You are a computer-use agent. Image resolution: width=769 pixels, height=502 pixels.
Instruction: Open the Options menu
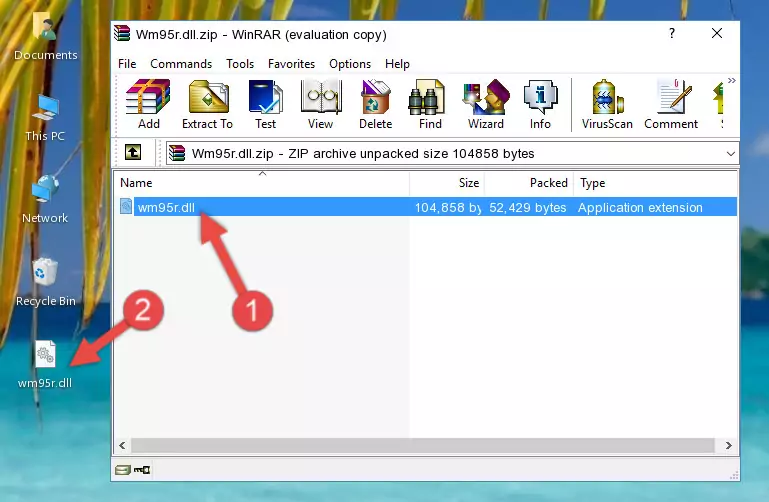click(350, 64)
